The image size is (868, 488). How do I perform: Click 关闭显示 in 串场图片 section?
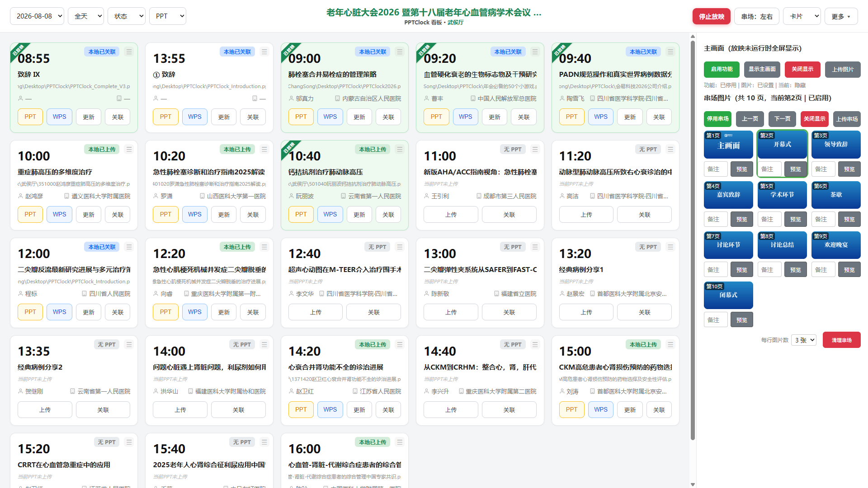coord(815,119)
